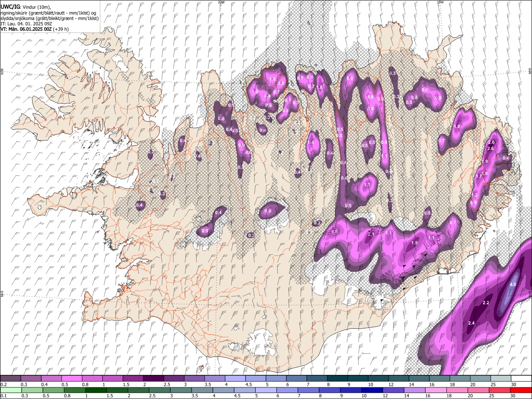Pick the bright pink 0.5–0.8 snow legend swatch
Image resolution: width=532 pixels, height=399 pixels.
coord(71,379)
